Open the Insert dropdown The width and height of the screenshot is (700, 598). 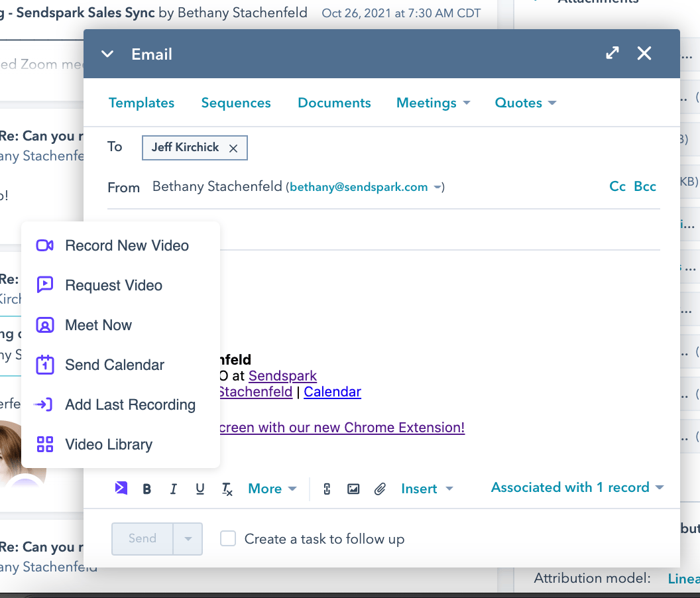point(428,489)
